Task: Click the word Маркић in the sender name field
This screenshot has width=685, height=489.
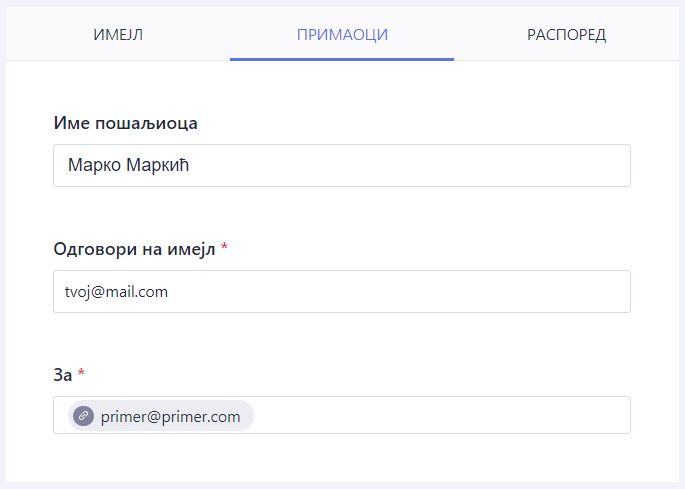Action: pos(157,165)
